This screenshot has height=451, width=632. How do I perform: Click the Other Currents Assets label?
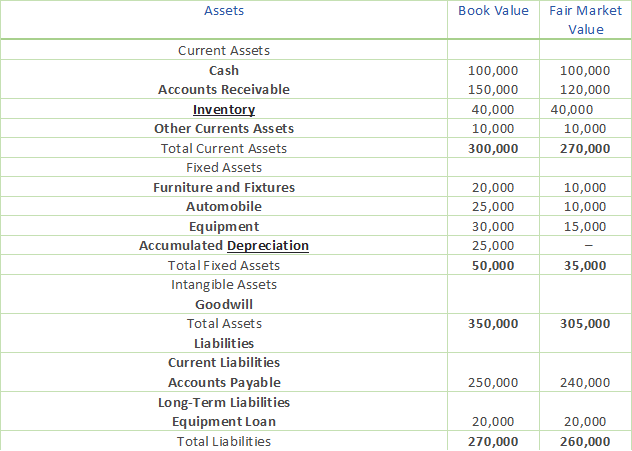pos(224,129)
